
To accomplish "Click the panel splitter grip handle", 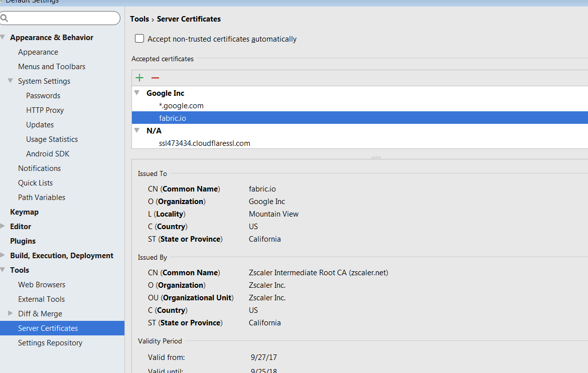I will click(376, 157).
